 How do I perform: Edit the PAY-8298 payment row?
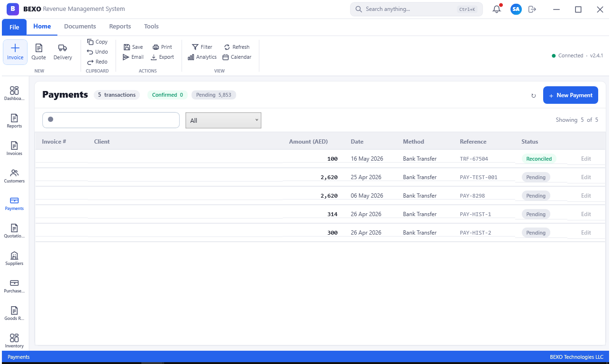pos(586,196)
